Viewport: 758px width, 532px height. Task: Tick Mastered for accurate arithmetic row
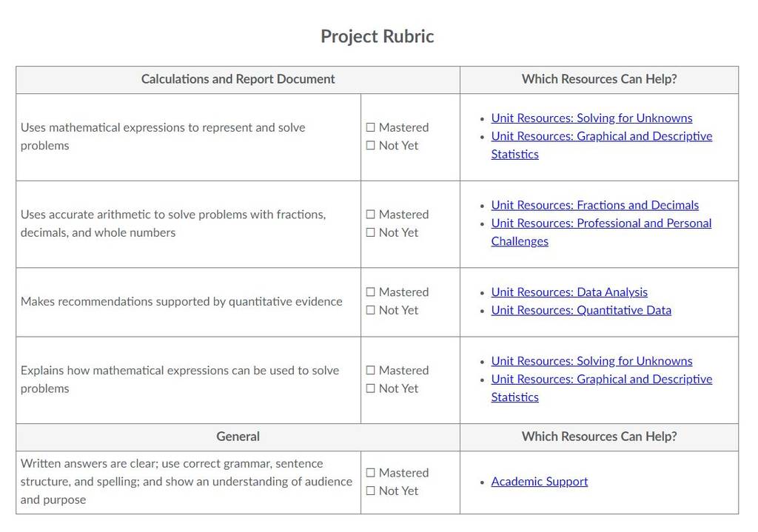(370, 215)
